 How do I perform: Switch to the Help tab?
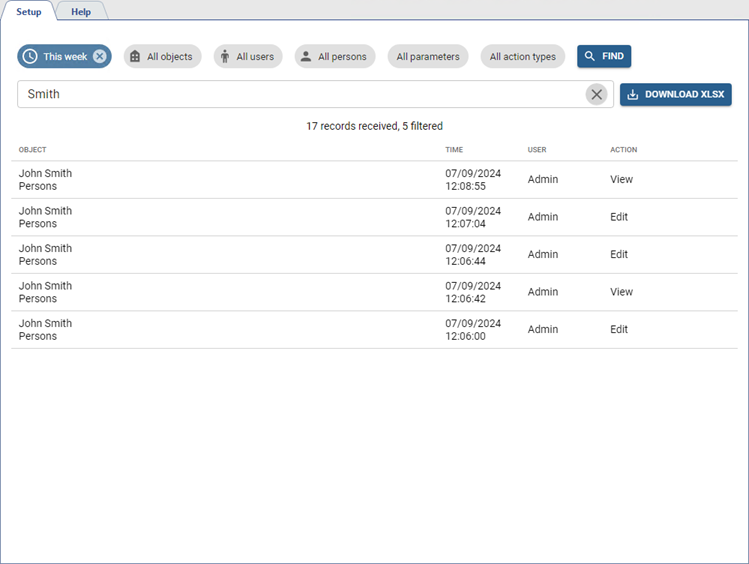(x=81, y=12)
